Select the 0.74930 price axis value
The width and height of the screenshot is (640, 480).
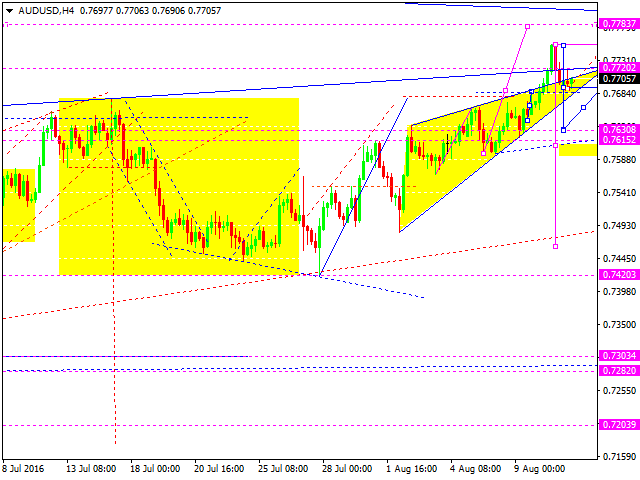(x=619, y=225)
